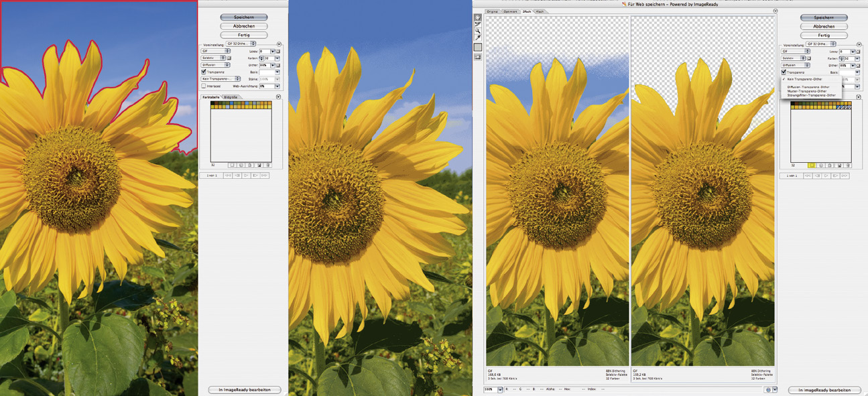Switch to the Optimiert tab
Image resolution: width=868 pixels, height=396 pixels.
(x=511, y=11)
